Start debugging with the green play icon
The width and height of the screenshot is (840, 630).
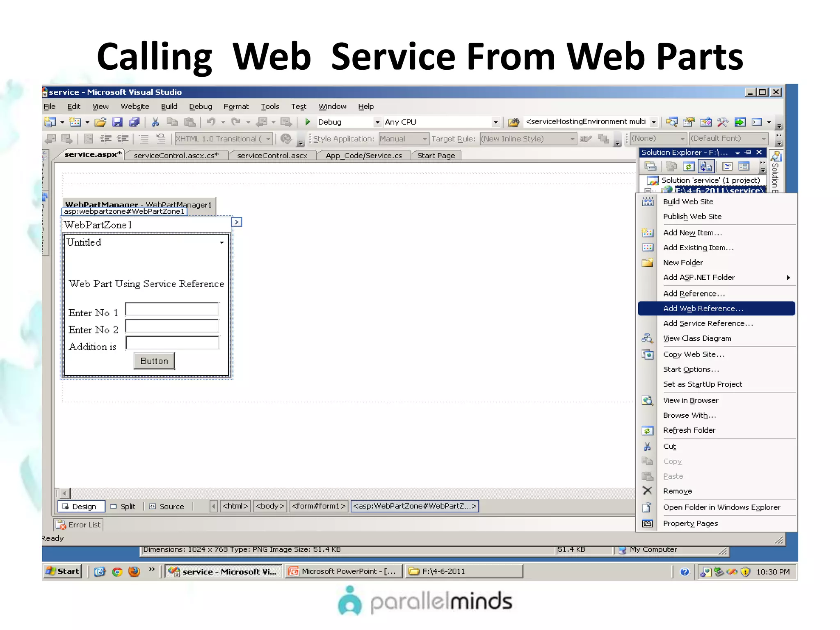pyautogui.click(x=307, y=122)
